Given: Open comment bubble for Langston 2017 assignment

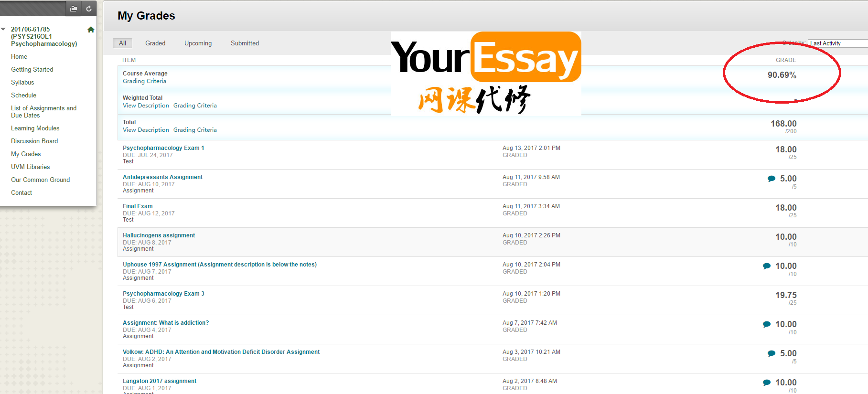Looking at the screenshot, I should click(767, 383).
